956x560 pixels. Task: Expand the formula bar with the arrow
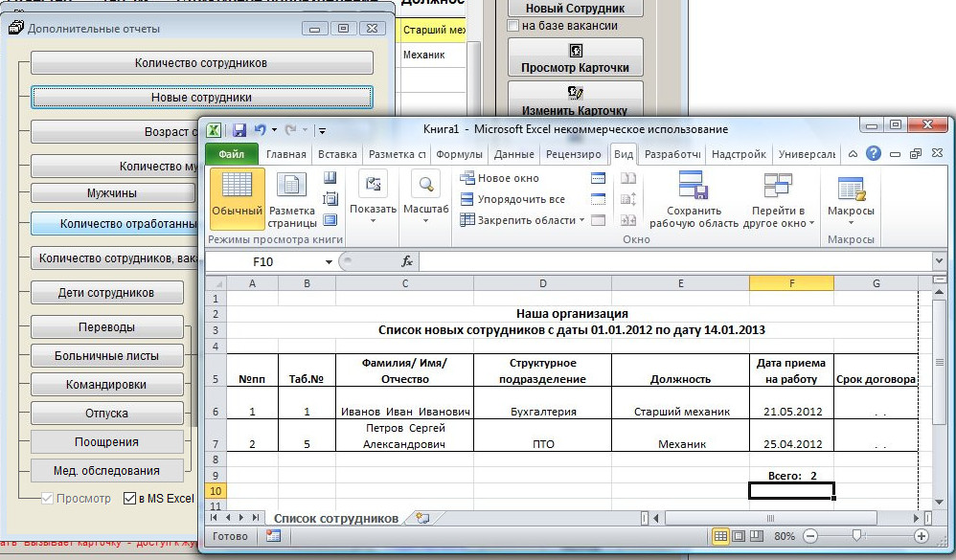[x=939, y=261]
